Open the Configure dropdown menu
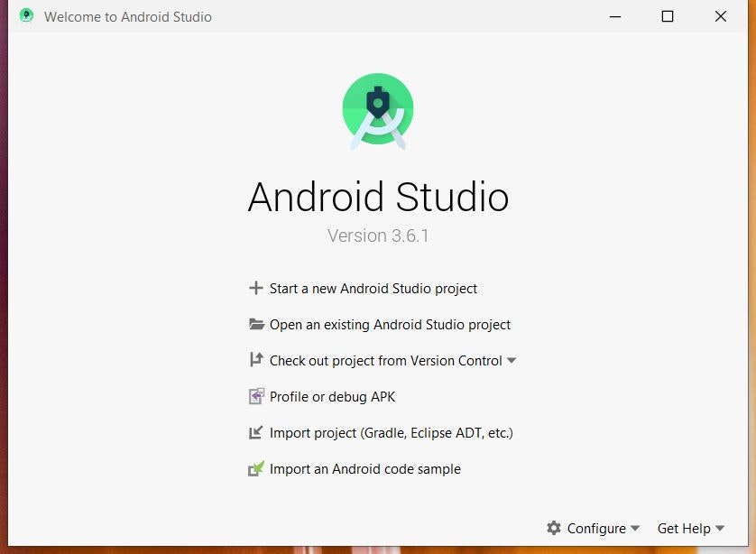The height and width of the screenshot is (554, 756). pos(593,529)
